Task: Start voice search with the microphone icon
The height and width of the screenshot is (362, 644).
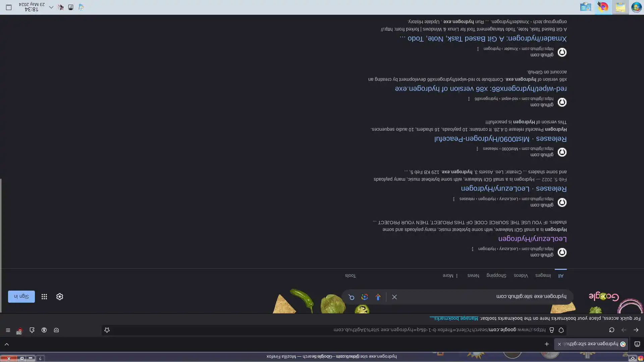Action: coord(378,297)
